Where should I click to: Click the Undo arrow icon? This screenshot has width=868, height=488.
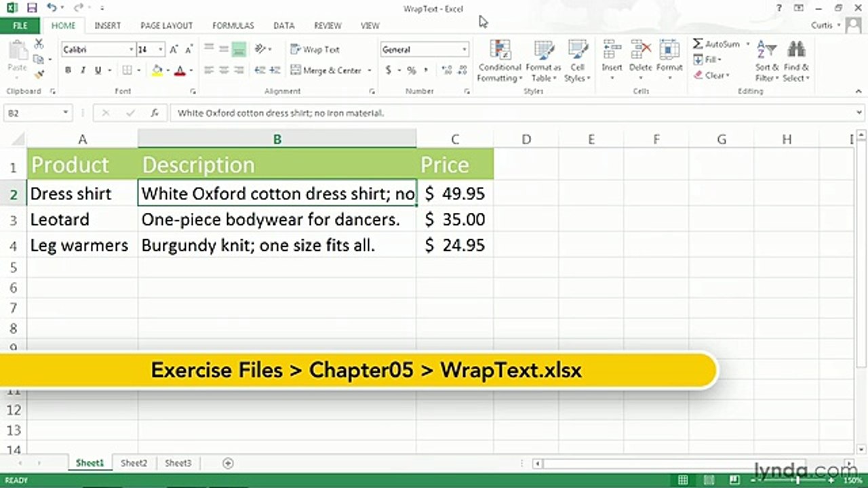[x=52, y=8]
